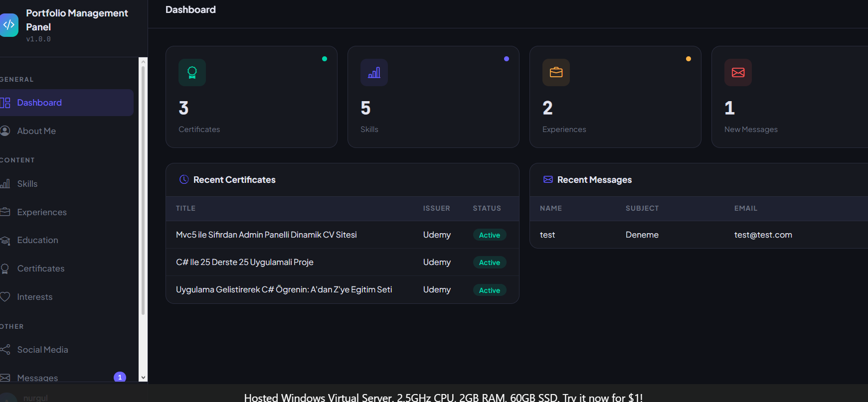The image size is (868, 402).
Task: Click the red New Messages envelope icon
Action: click(738, 73)
